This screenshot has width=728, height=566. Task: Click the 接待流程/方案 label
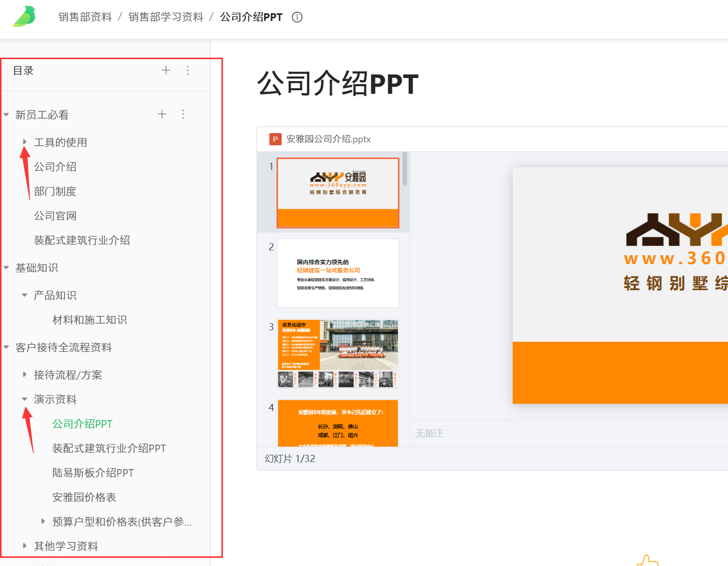[68, 375]
